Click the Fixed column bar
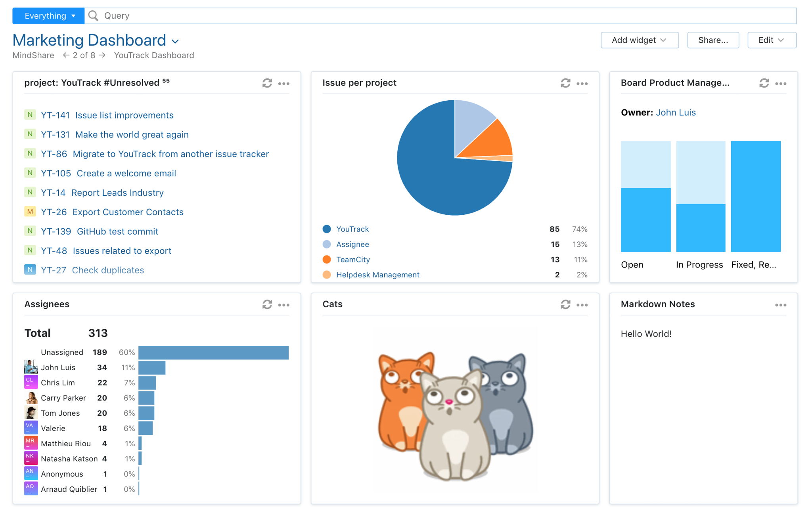This screenshot has height=514, width=812. point(756,197)
